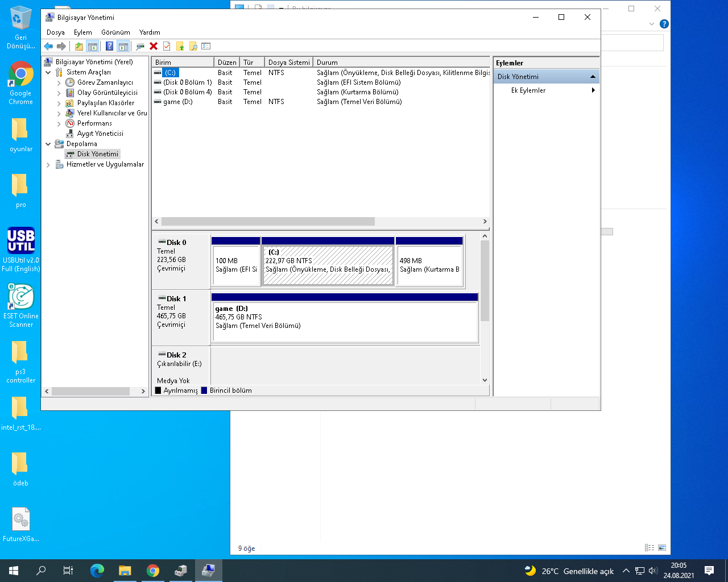Select the (C:) volume row in list

click(x=321, y=73)
